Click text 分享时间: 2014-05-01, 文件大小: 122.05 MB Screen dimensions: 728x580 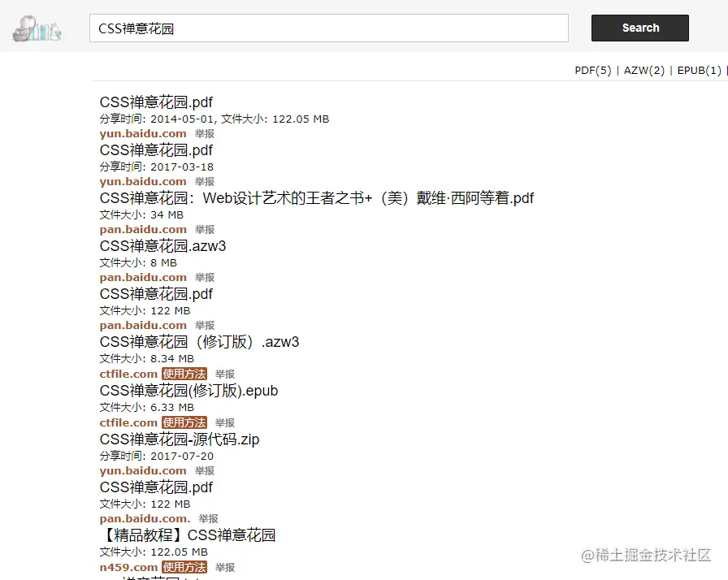coord(214,119)
